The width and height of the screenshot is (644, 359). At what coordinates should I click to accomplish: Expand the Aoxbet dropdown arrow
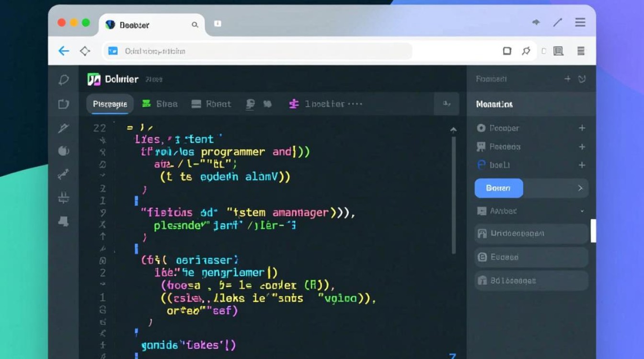click(582, 211)
